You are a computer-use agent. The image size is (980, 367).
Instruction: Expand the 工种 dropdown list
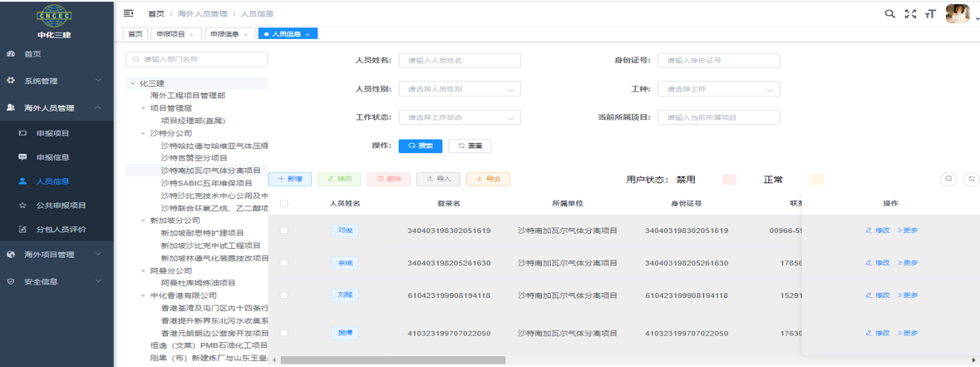[718, 89]
